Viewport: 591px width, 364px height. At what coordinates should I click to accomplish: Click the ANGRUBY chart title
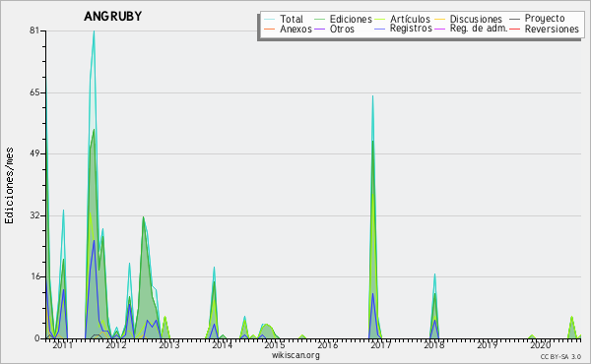tap(112, 16)
